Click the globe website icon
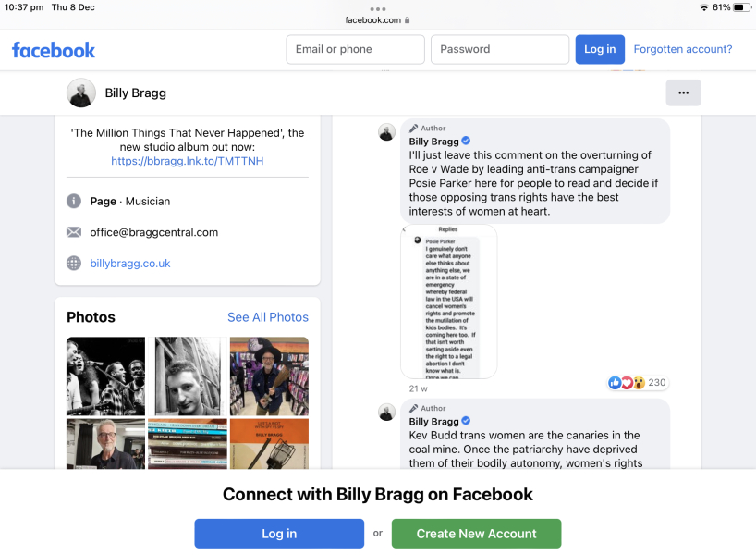This screenshot has width=756, height=555. click(74, 263)
